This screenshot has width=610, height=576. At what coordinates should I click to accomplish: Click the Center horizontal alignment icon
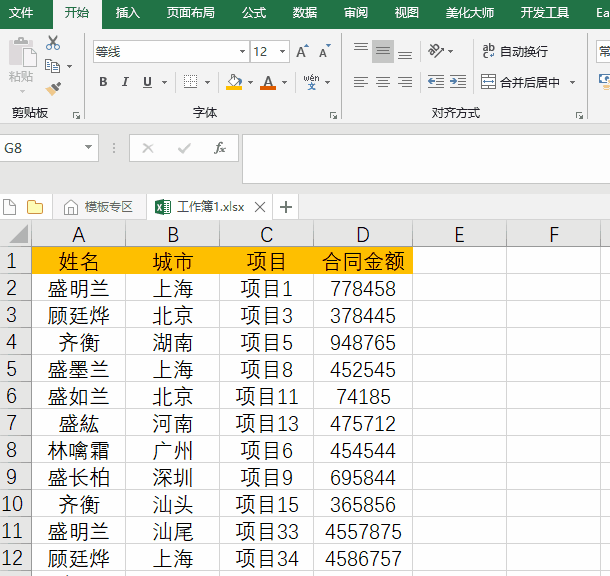pyautogui.click(x=383, y=82)
